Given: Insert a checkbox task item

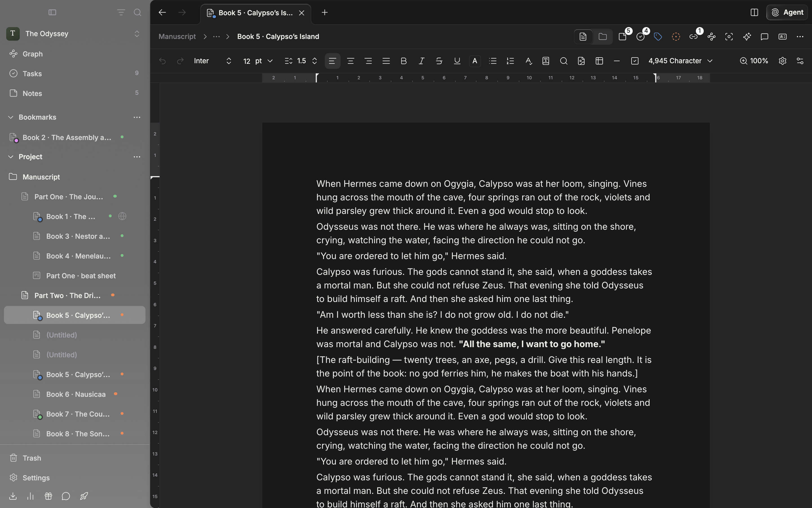Looking at the screenshot, I should (x=634, y=61).
